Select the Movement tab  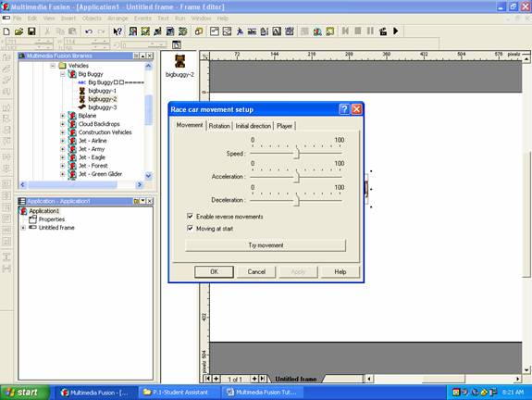click(x=190, y=125)
